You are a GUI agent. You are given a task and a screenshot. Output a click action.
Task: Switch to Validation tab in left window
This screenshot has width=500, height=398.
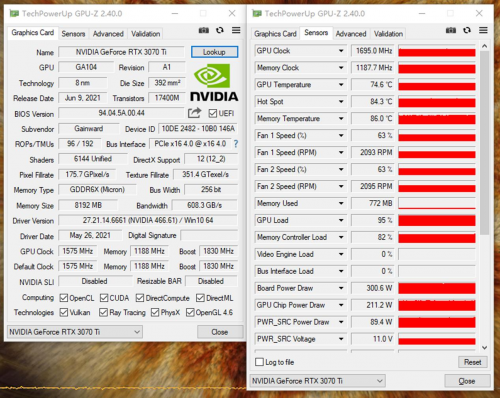145,34
